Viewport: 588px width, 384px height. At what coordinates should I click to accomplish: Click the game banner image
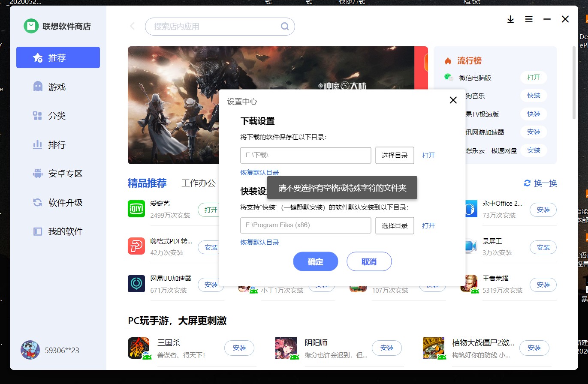pyautogui.click(x=271, y=105)
